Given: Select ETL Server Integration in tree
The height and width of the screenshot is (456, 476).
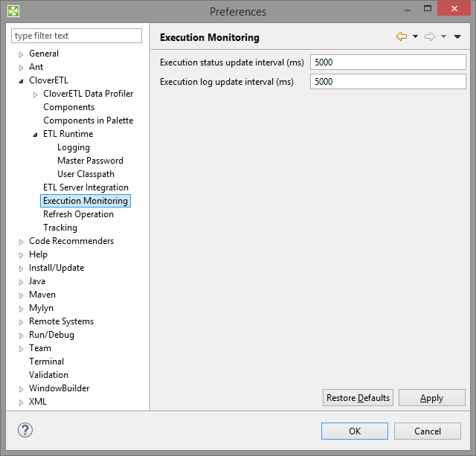Looking at the screenshot, I should click(86, 187).
